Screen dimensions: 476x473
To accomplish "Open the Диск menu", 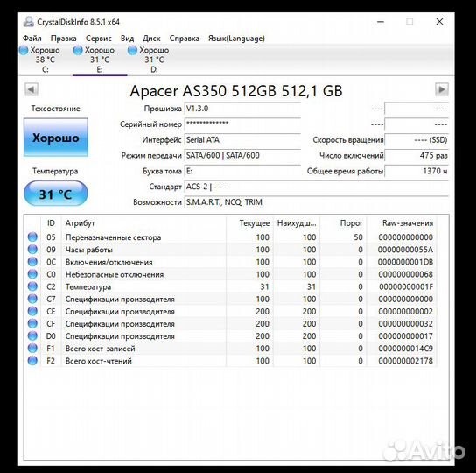I will click(151, 39).
